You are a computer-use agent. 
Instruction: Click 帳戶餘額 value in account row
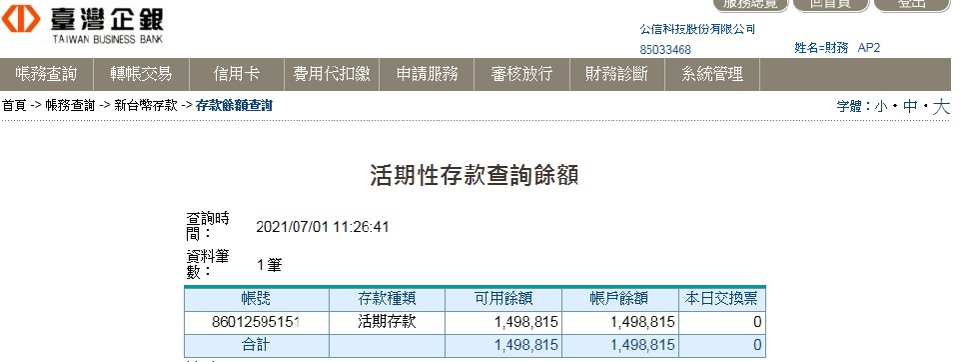pos(642,323)
